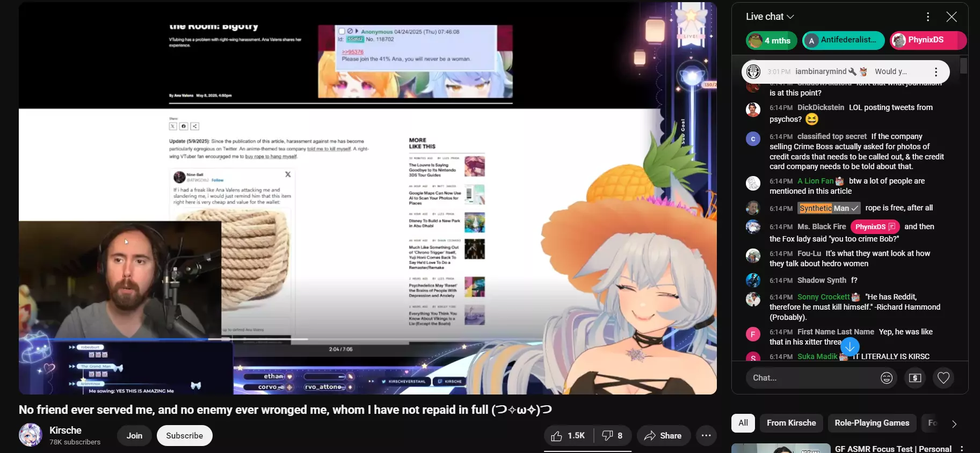Select the Role-Playing Games filter chip
The image size is (980, 453).
click(872, 423)
